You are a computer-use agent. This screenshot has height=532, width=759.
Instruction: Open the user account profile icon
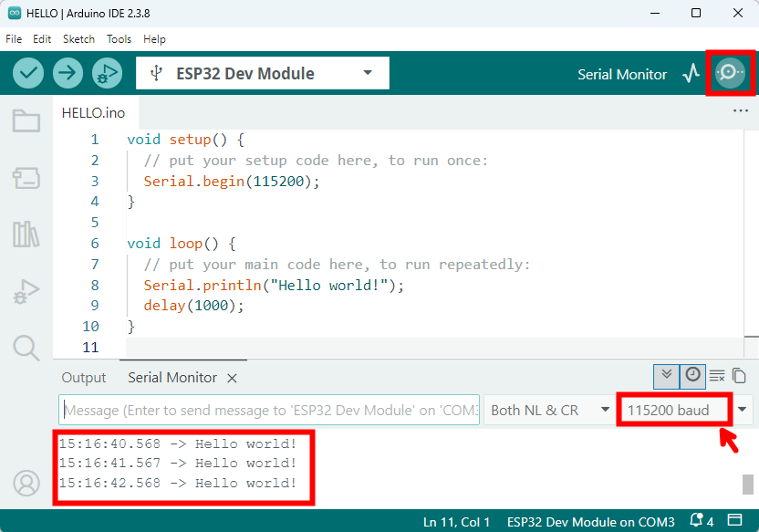(26, 483)
